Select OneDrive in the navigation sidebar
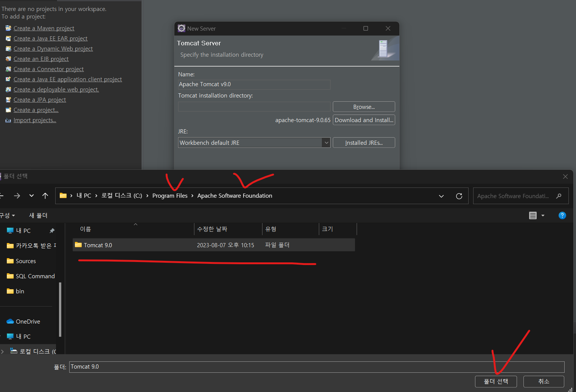The width and height of the screenshot is (576, 392). click(27, 321)
